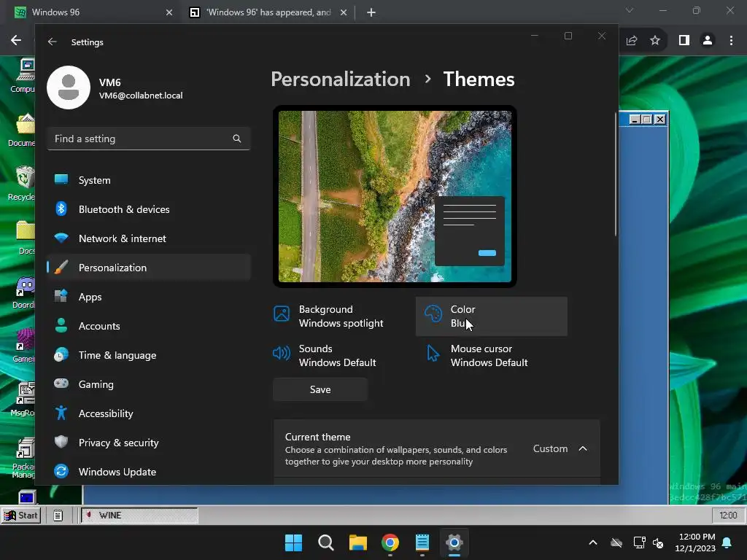Open the Recycle bin icon in Windows 96
Screen dimensions: 747x560
pos(22,183)
